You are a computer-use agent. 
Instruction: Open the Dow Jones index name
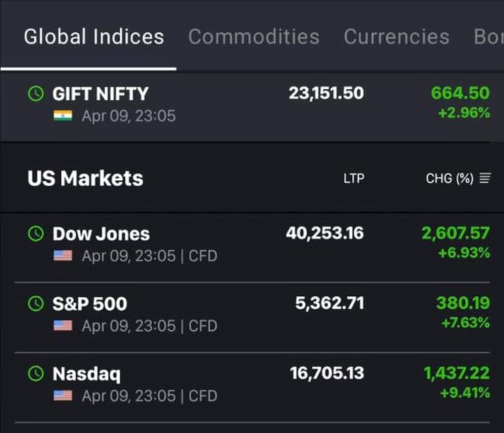[101, 234]
